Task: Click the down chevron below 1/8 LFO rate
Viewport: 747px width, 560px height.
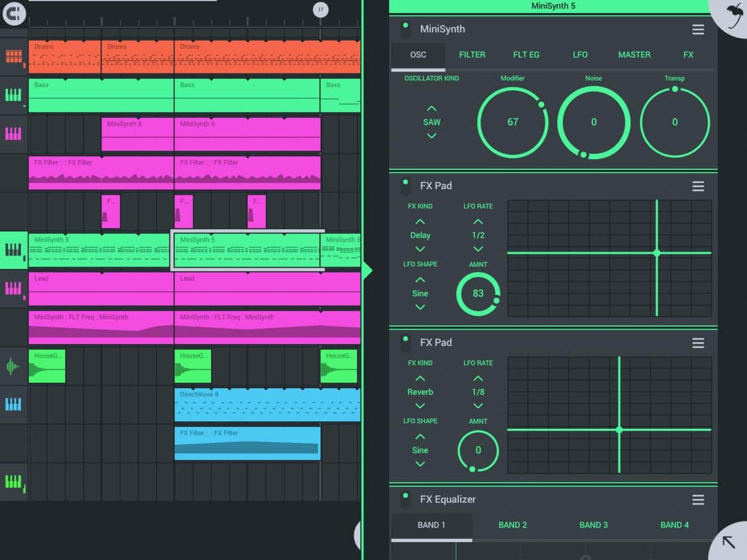Action: pyautogui.click(x=478, y=406)
